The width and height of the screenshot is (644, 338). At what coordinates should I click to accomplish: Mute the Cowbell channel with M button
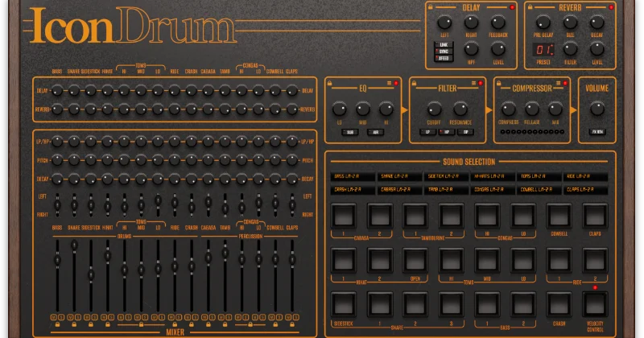point(272,317)
